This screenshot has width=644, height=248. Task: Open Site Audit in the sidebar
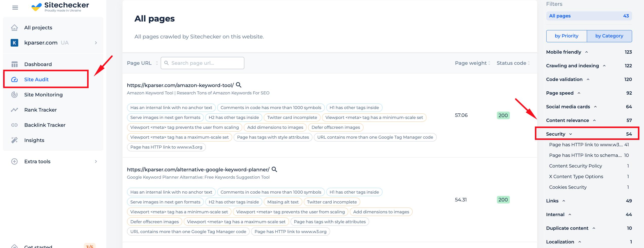coord(36,79)
